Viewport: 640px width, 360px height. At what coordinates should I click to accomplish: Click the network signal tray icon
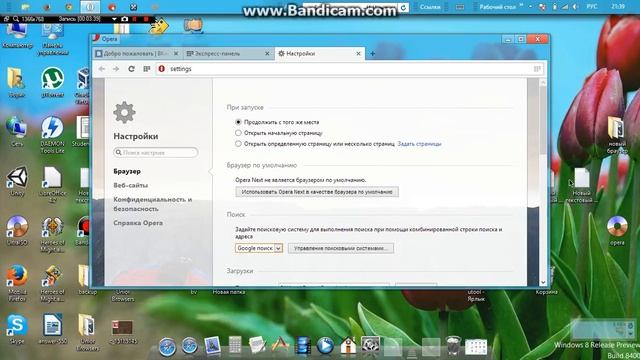pos(565,7)
